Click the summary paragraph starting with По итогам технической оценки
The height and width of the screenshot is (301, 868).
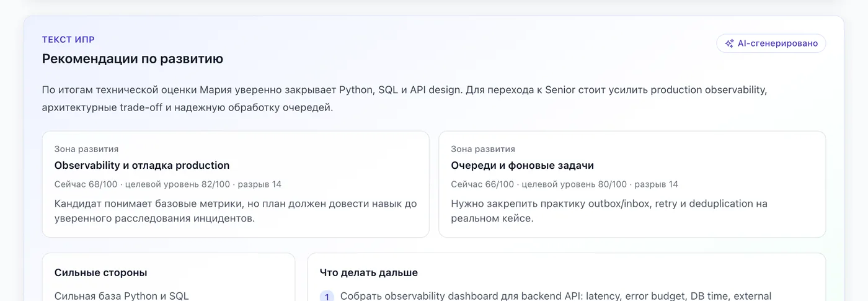tap(405, 99)
